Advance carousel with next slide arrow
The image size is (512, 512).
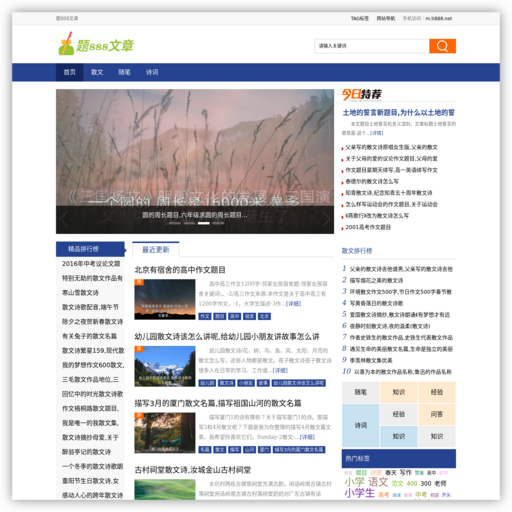[x=326, y=219]
